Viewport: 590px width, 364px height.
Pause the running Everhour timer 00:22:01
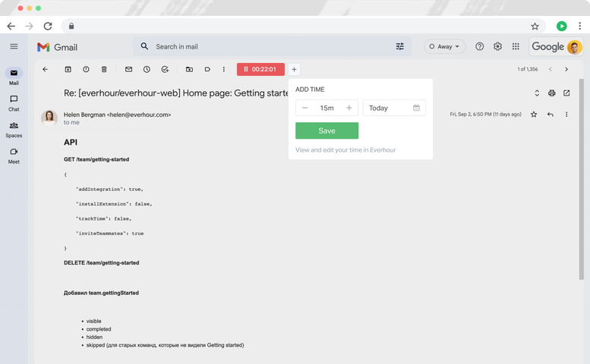point(260,69)
